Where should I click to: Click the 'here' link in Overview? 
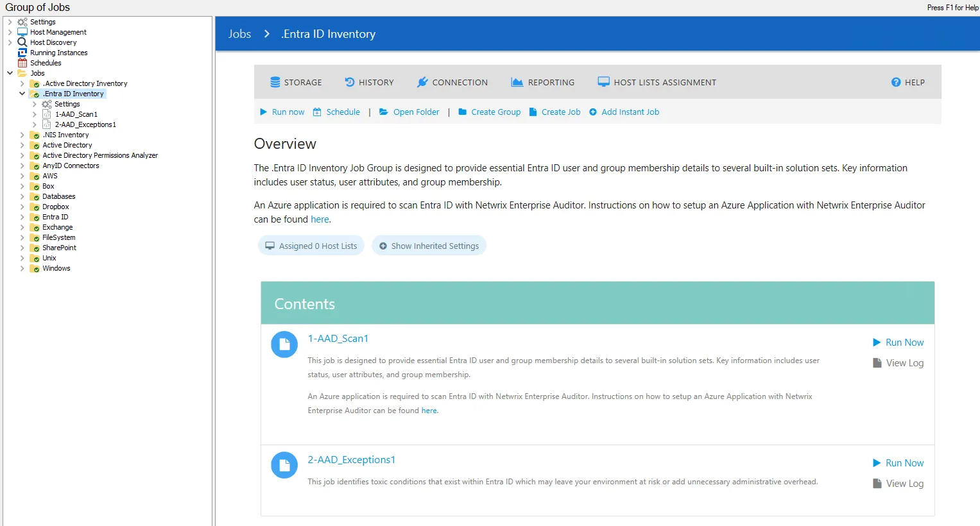click(x=320, y=219)
